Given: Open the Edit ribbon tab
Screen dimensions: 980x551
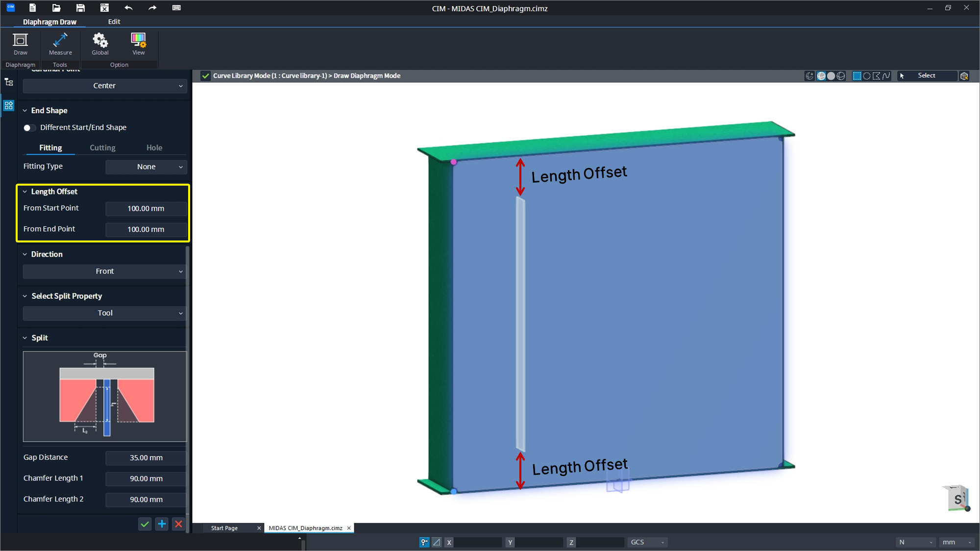Looking at the screenshot, I should [114, 22].
